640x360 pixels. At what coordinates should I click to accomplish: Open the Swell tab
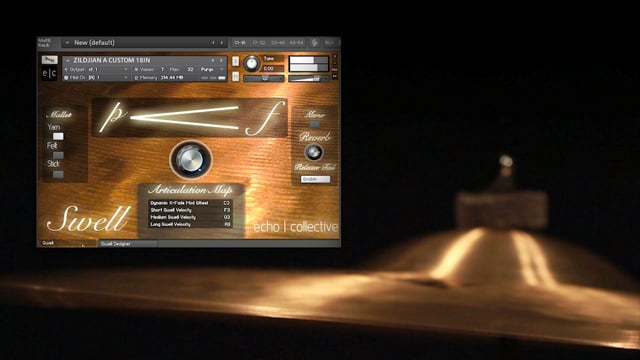[67, 243]
